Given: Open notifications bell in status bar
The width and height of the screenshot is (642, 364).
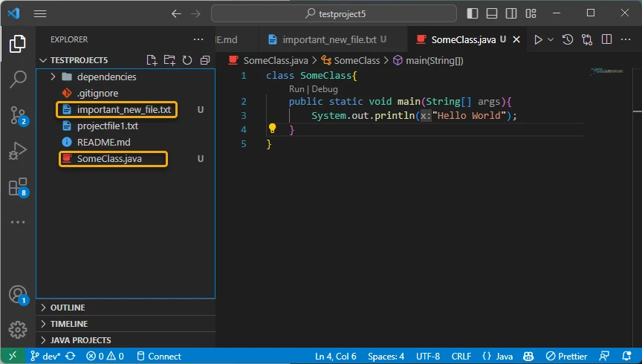Looking at the screenshot, I should pos(626,357).
